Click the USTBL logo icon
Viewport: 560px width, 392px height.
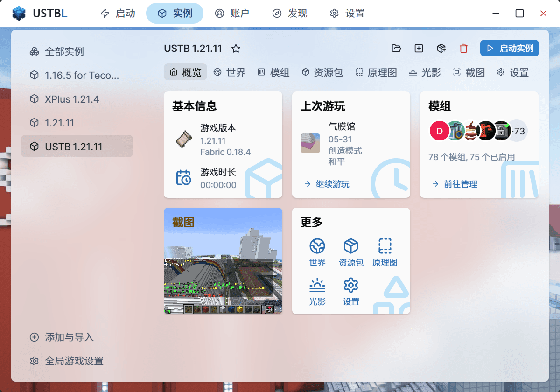click(19, 14)
